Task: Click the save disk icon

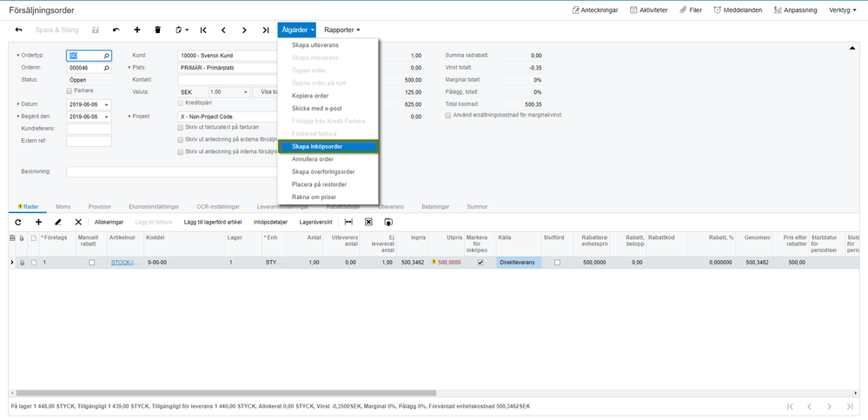Action: point(96,30)
